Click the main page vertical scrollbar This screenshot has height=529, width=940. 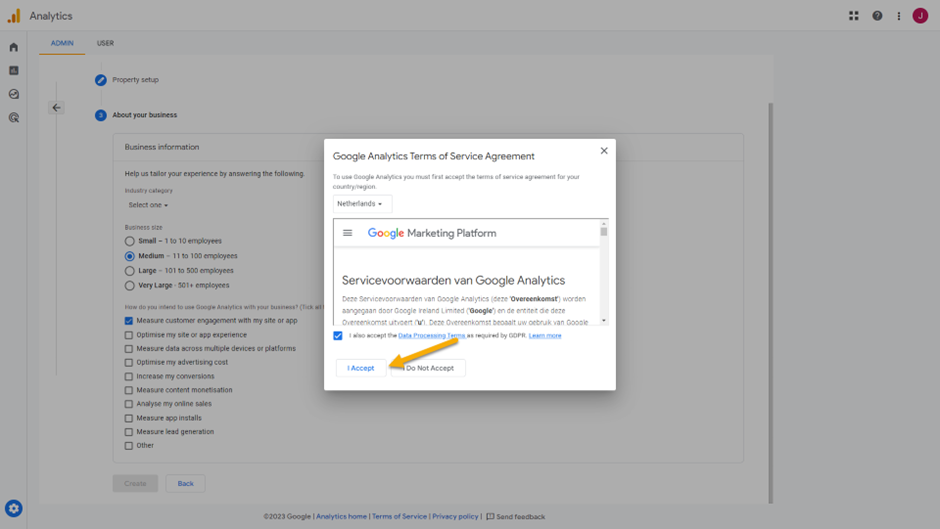click(x=770, y=303)
